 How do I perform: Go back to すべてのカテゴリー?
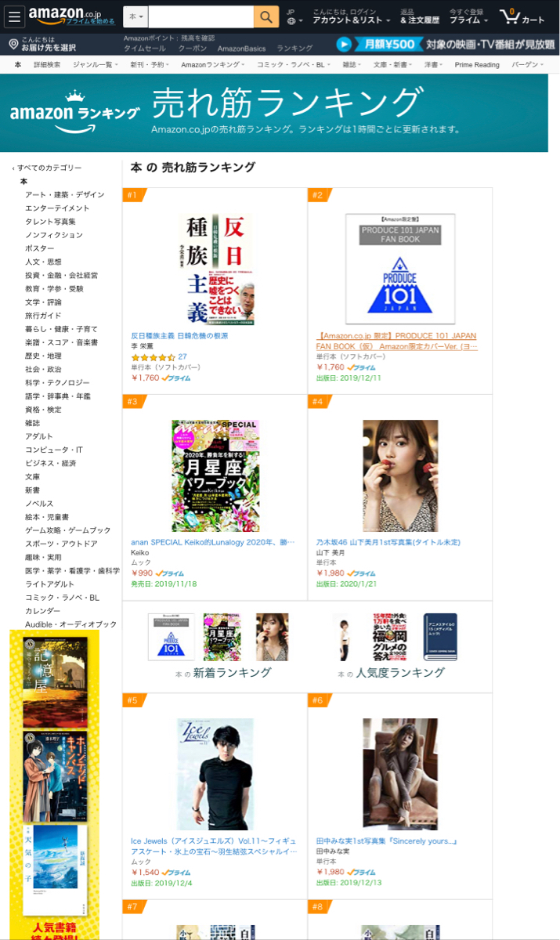47,168
